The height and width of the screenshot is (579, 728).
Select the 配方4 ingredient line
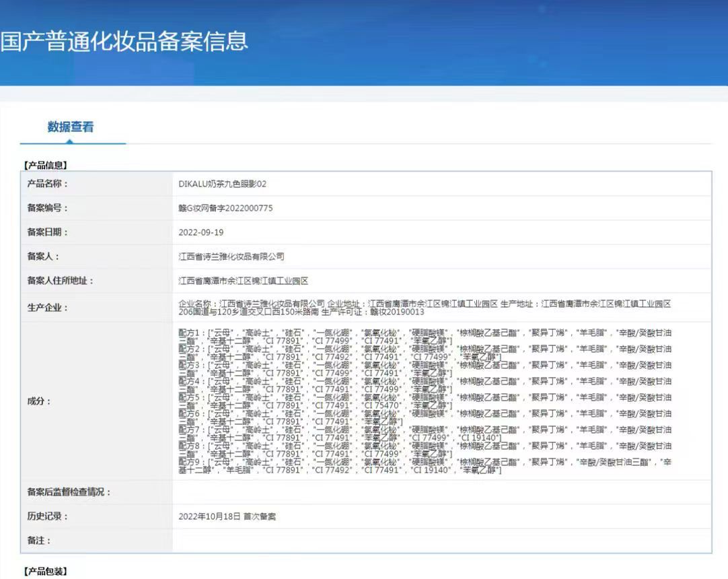point(425,385)
